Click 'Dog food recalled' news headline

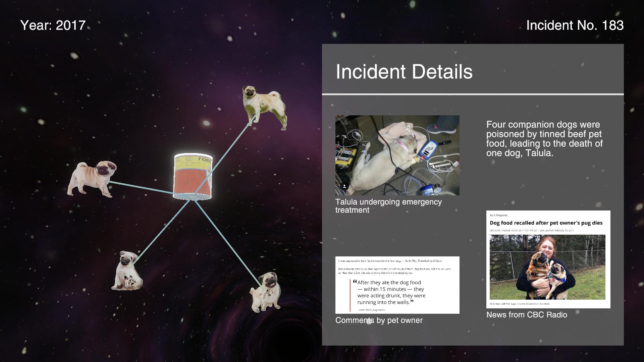click(x=546, y=223)
